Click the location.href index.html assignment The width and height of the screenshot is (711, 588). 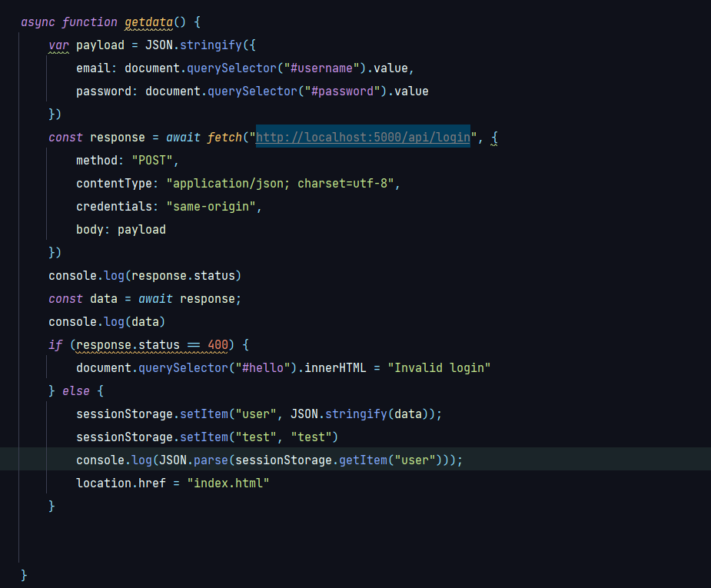[x=173, y=483]
